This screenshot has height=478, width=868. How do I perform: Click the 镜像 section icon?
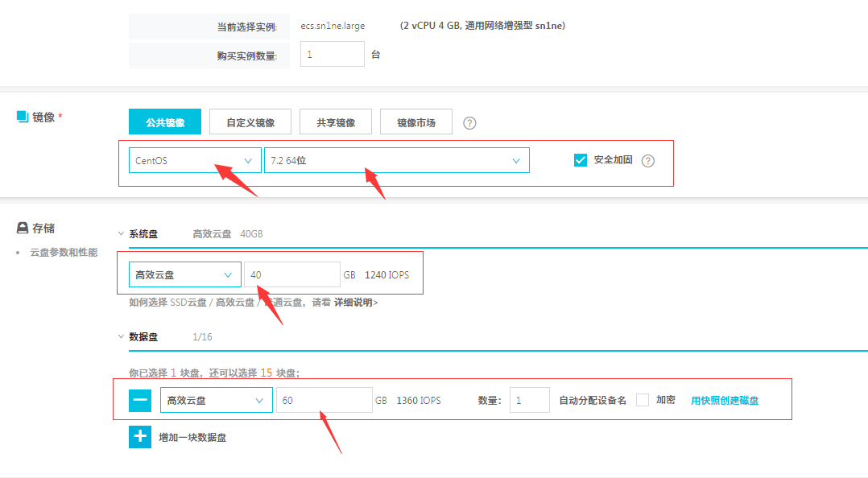pyautogui.click(x=23, y=117)
